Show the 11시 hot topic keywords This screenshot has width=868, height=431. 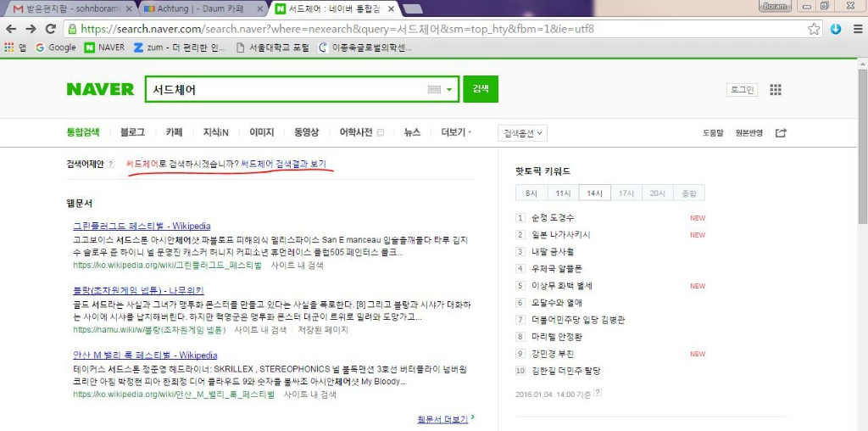[563, 193]
